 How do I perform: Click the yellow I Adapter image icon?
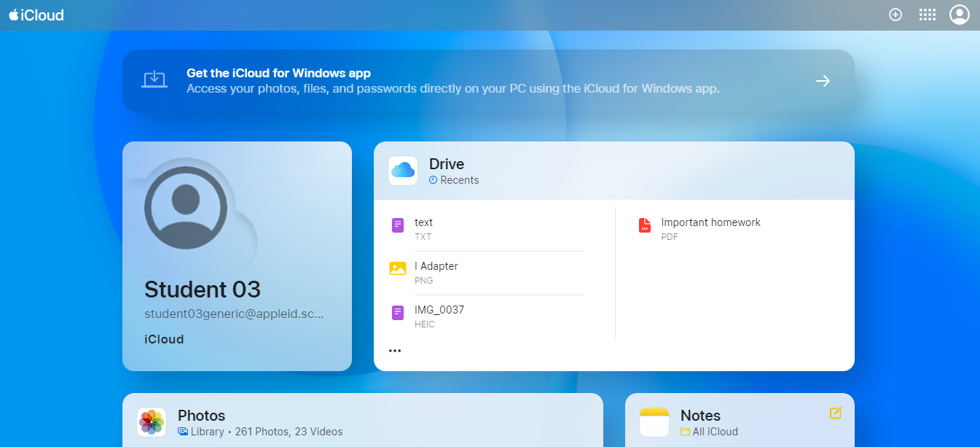coord(397,268)
